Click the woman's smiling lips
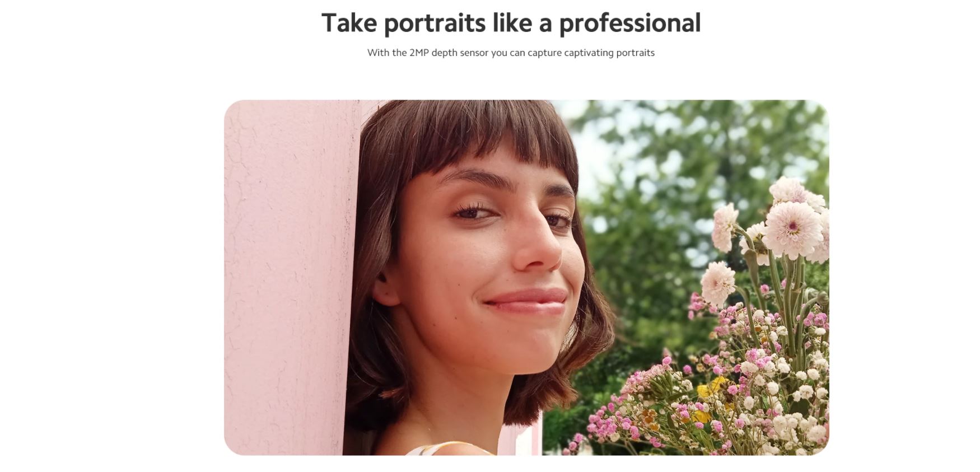 (x=526, y=301)
